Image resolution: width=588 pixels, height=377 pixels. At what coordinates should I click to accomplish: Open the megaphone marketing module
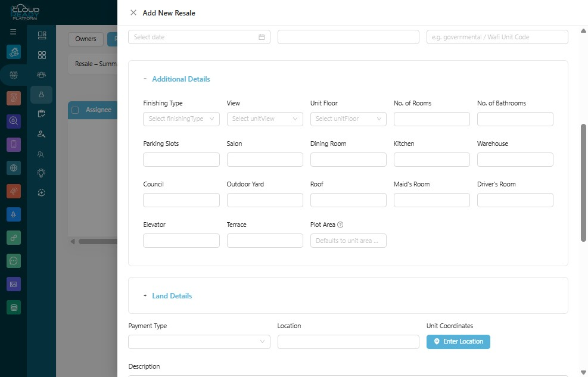point(14,191)
